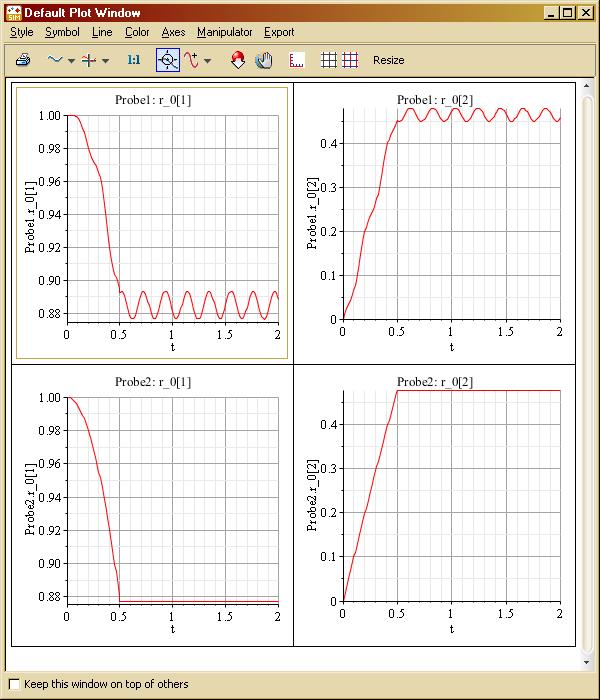Toggle the black gridlines icon
This screenshot has width=600, height=700.
coord(328,60)
